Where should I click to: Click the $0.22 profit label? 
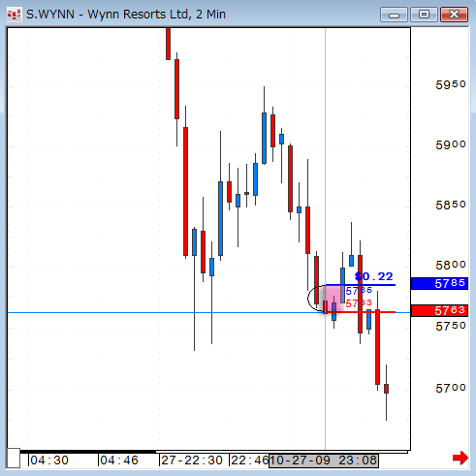coord(374,276)
